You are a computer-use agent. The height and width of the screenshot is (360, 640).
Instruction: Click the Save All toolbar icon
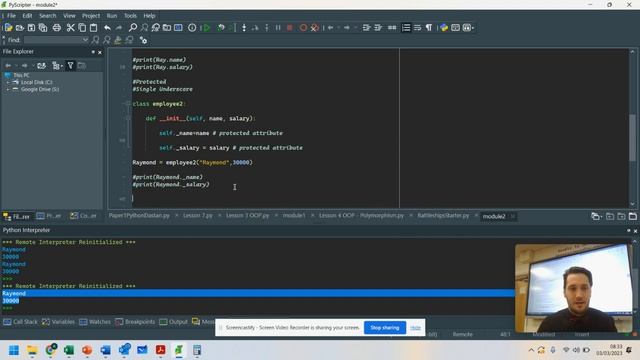click(42, 28)
